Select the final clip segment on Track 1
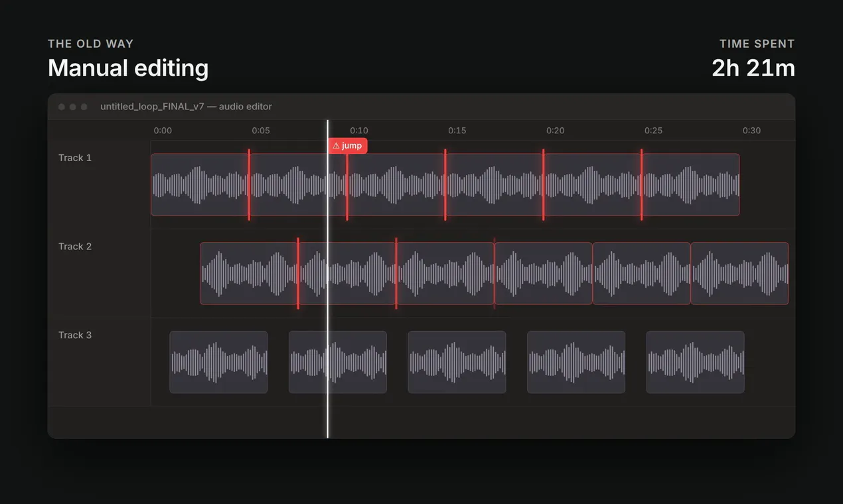The image size is (843, 504). [691, 185]
